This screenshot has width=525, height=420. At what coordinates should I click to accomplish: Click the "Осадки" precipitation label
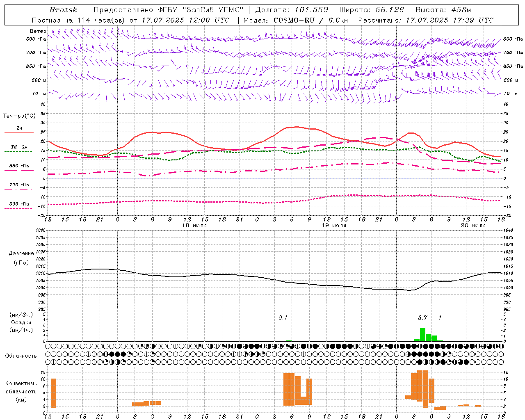[21, 322]
